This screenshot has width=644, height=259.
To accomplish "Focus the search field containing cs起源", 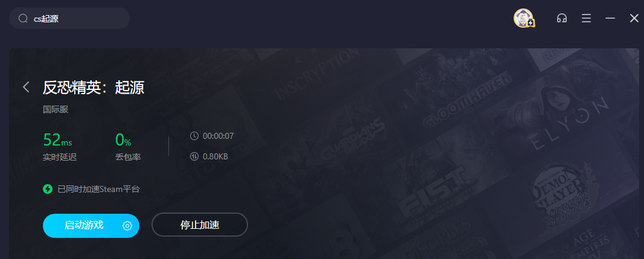I will point(69,18).
